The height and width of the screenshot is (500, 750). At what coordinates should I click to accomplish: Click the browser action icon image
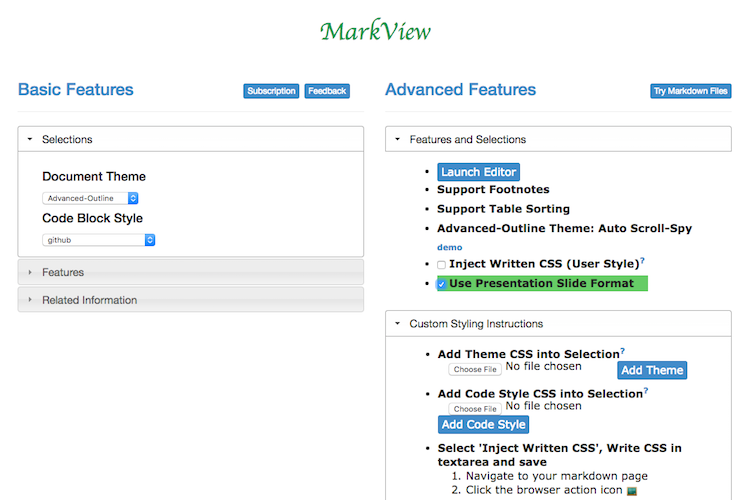632,491
